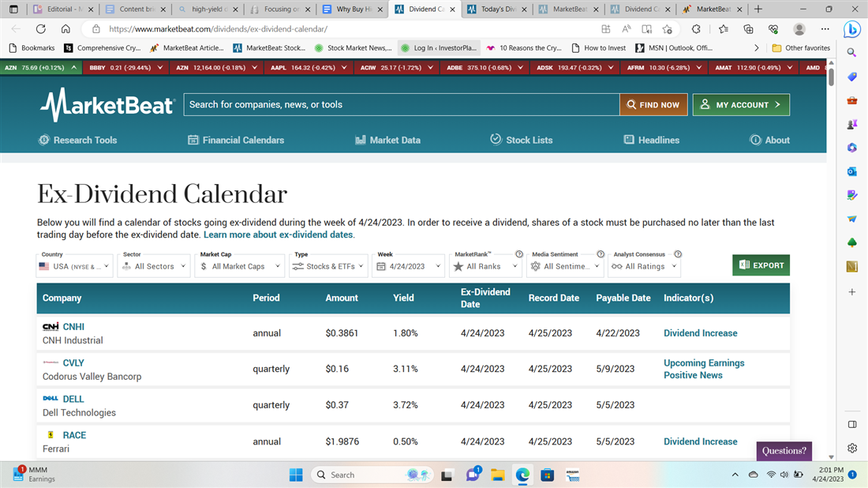
Task: Click Media Sentiment help question mark icon
Action: (600, 254)
